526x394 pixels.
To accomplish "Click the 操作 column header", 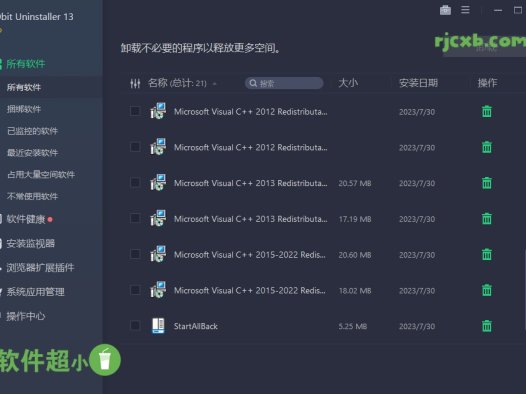I will click(487, 83).
